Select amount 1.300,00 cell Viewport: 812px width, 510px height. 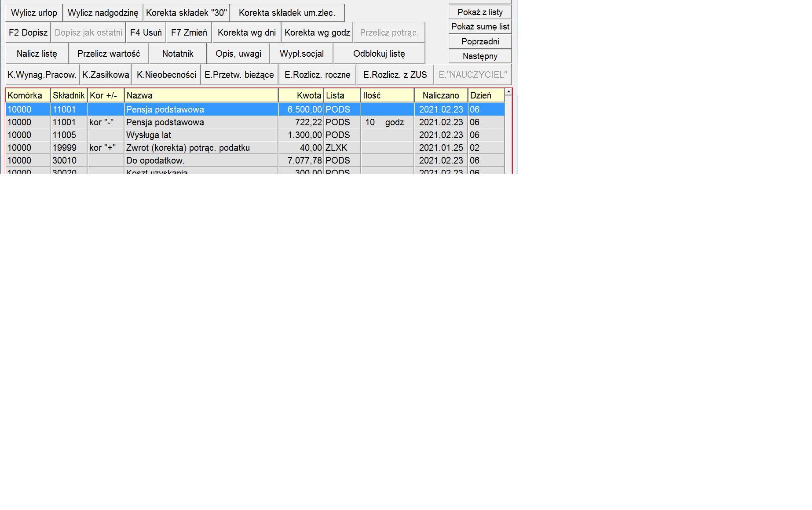[x=301, y=135]
